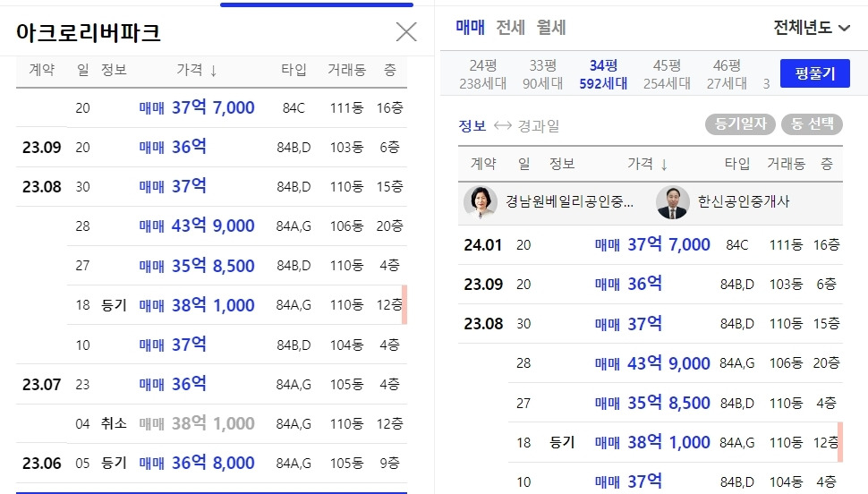This screenshot has width=868, height=494.
Task: Select left row 매매 36억 103동 6층
Action: [x=211, y=148]
